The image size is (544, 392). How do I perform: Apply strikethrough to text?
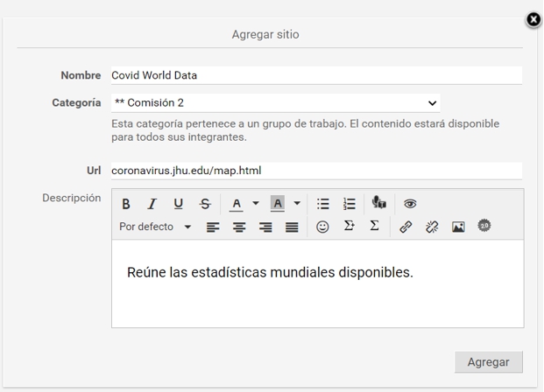point(205,204)
